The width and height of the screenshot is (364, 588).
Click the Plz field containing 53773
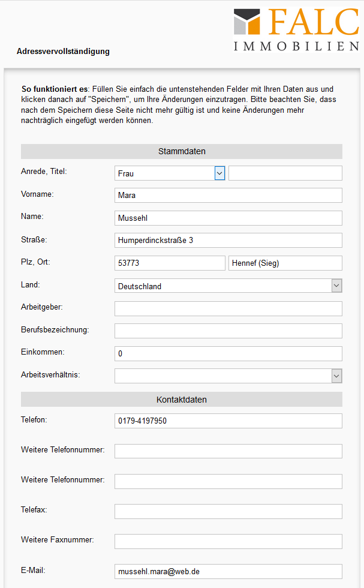[x=170, y=263]
